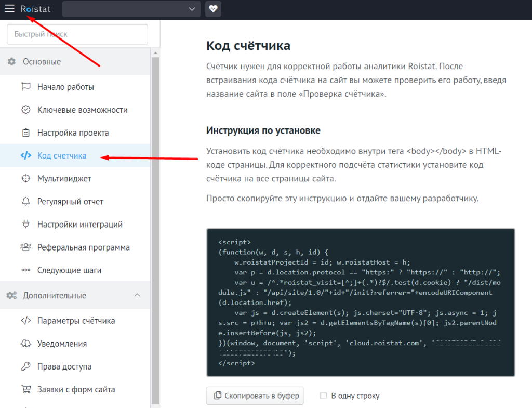Select Параметры счётчика in sidebar

click(76, 321)
